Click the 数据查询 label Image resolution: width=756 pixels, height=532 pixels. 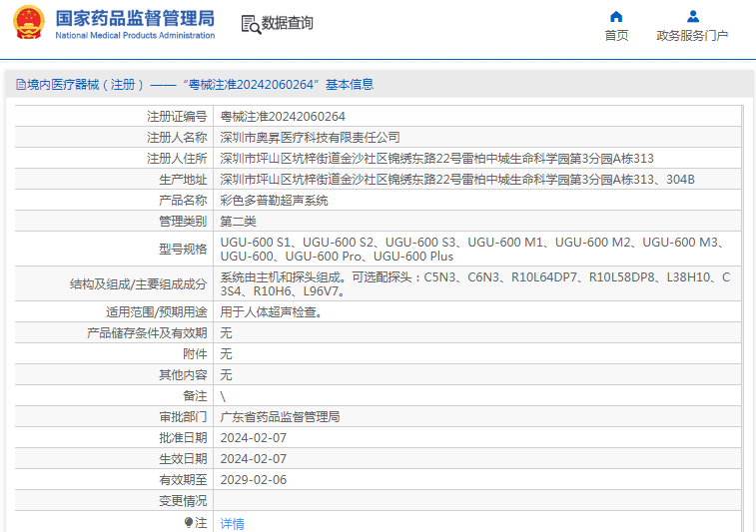(x=288, y=23)
